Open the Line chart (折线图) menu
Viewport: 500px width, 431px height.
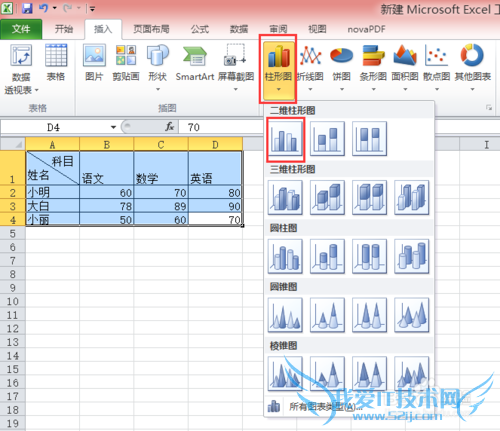click(310, 67)
